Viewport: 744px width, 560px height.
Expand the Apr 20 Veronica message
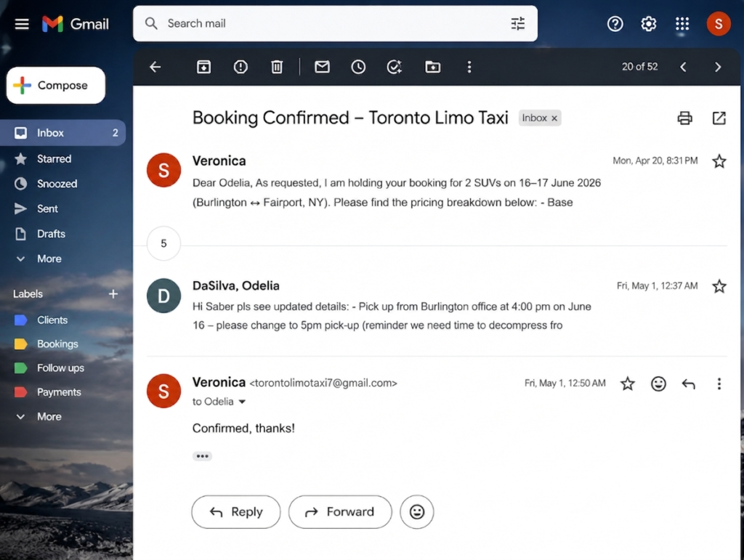pyautogui.click(x=437, y=182)
